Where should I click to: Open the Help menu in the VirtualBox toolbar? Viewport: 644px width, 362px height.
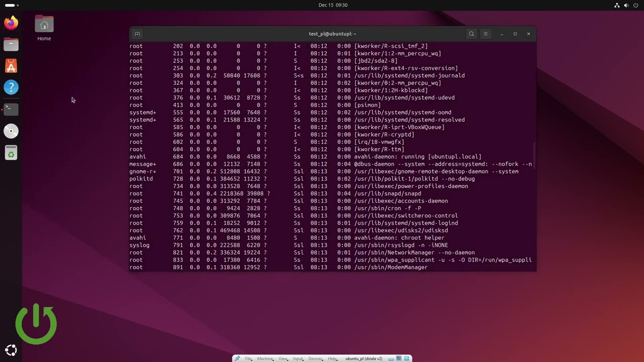[332, 358]
